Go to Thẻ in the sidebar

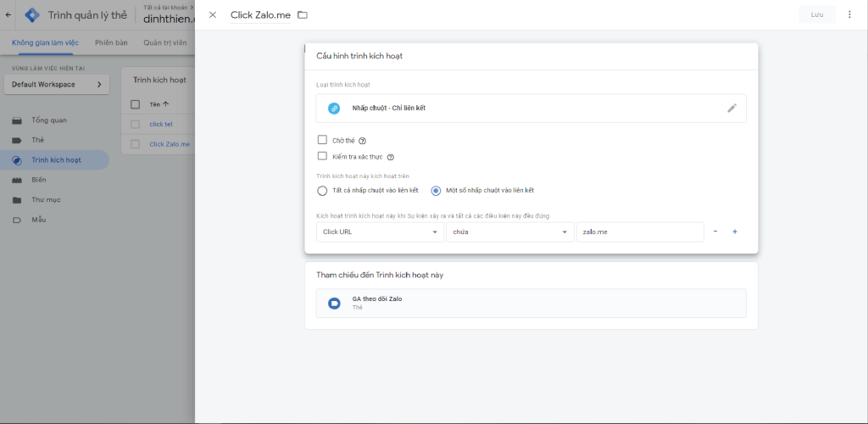(x=38, y=140)
